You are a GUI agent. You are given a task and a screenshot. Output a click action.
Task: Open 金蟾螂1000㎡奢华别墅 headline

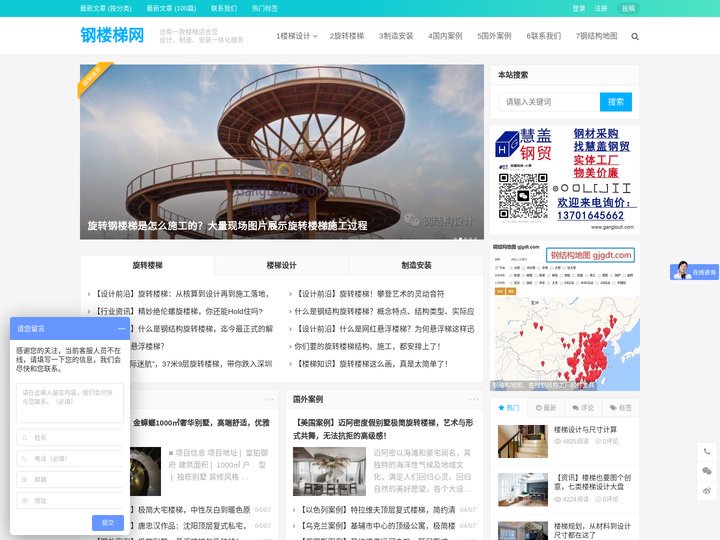[x=201, y=422]
